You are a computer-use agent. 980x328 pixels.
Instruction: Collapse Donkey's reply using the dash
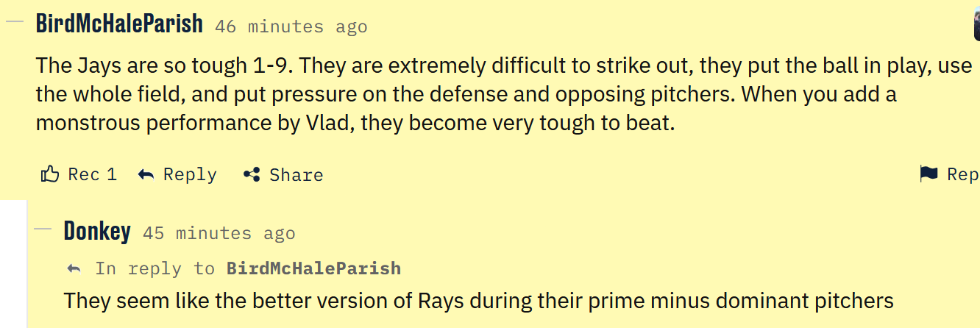click(43, 229)
